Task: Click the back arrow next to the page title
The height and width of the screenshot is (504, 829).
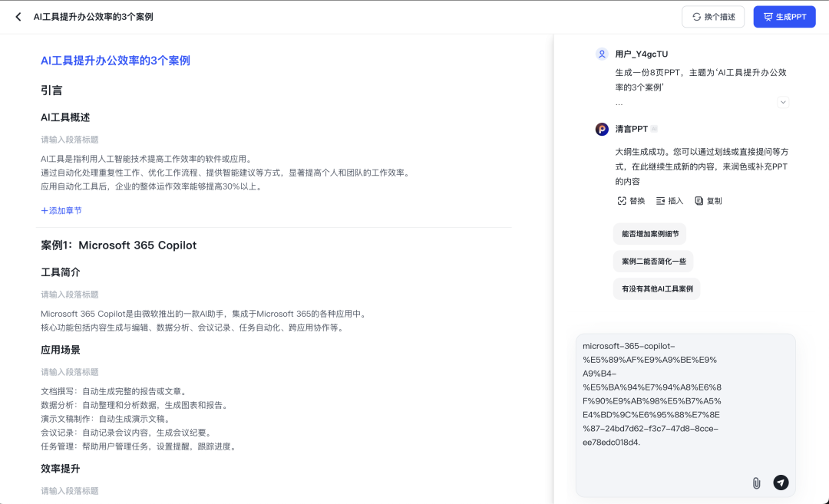Action: pyautogui.click(x=18, y=16)
